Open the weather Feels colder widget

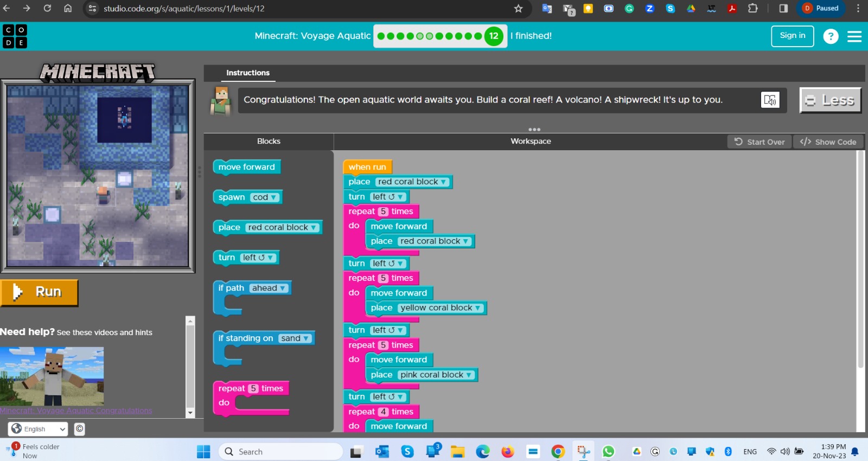[x=33, y=451]
